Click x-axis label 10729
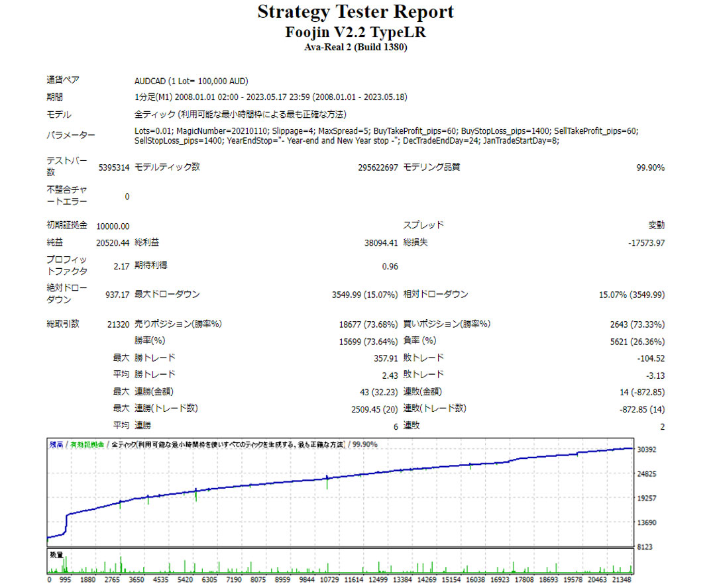The width and height of the screenshot is (713, 588). pos(330,580)
